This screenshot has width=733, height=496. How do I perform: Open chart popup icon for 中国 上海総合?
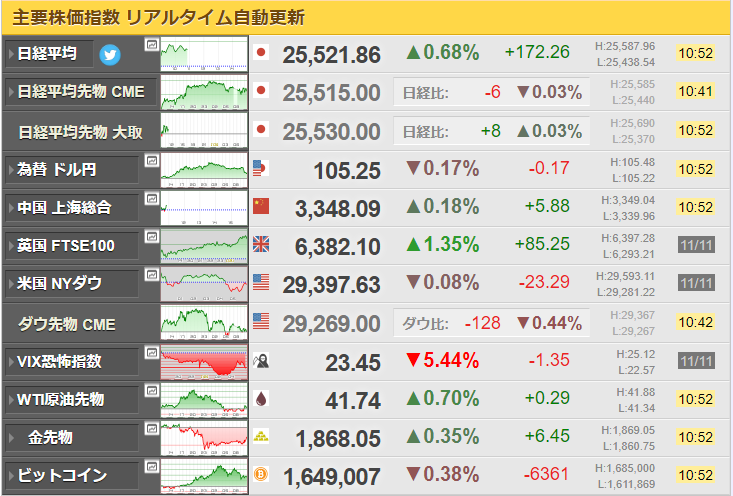[151, 199]
